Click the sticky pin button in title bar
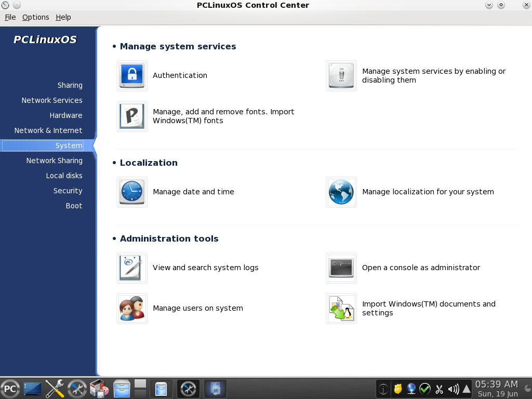Screen dimensions: 532x399 pos(17,5)
